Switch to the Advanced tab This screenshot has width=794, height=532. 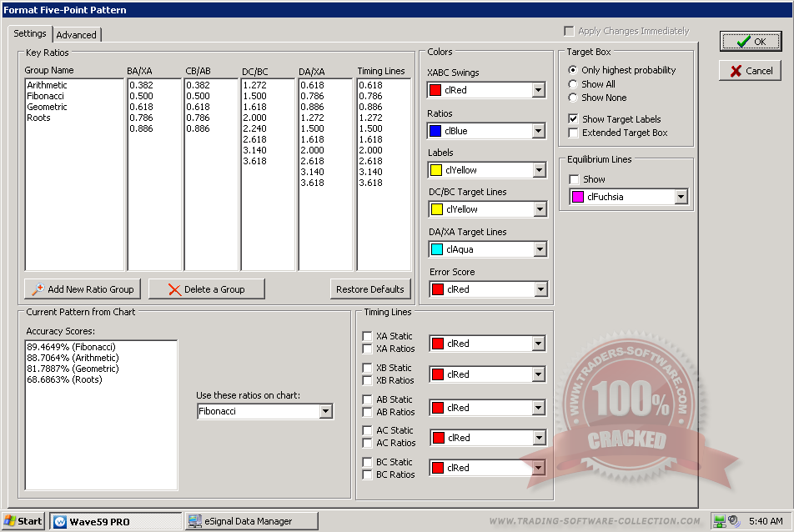click(77, 35)
